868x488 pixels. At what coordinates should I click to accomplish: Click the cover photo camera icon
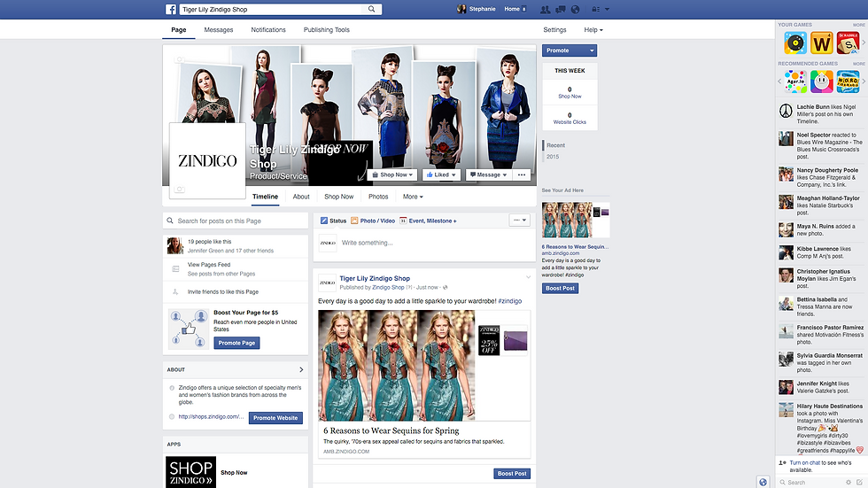pos(179,59)
